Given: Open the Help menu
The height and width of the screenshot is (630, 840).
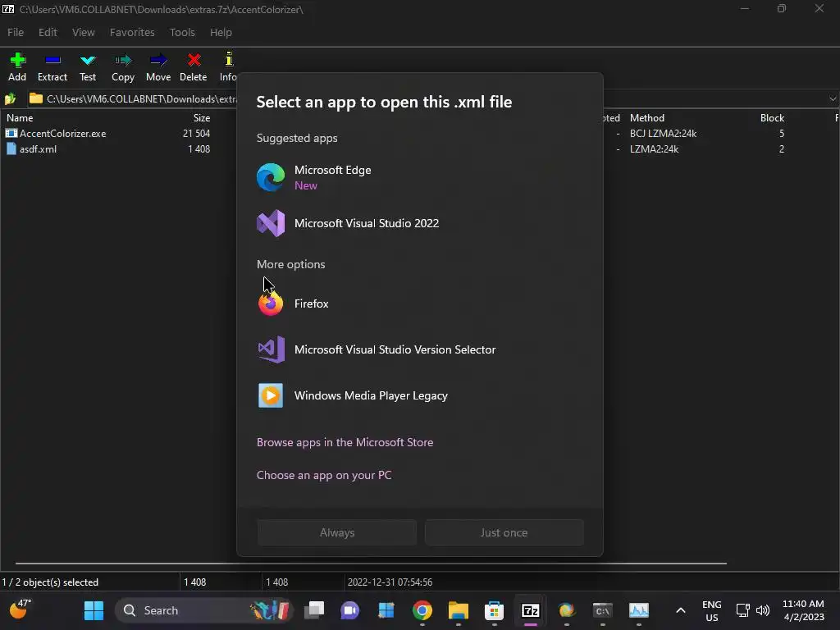Looking at the screenshot, I should click(221, 32).
